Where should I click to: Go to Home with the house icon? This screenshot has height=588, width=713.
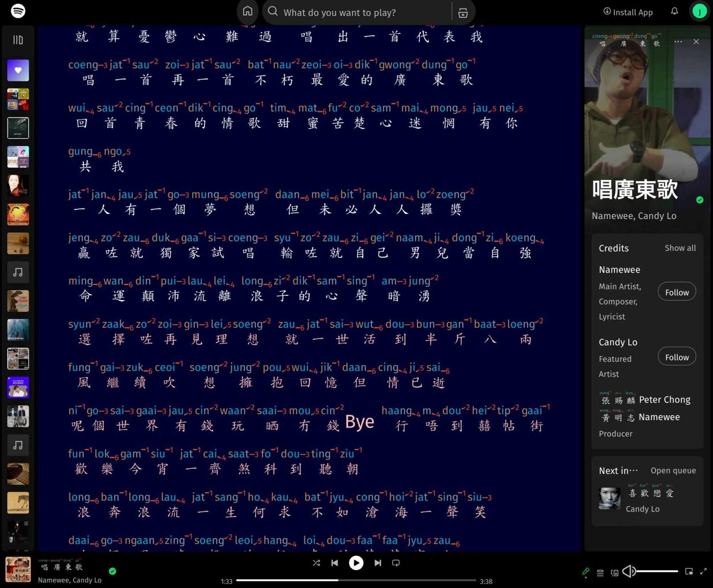tap(247, 11)
